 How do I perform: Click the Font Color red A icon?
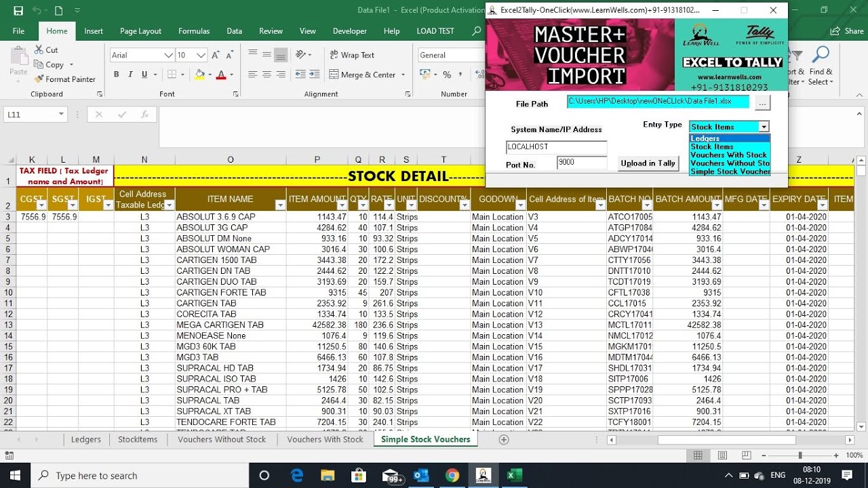click(220, 75)
